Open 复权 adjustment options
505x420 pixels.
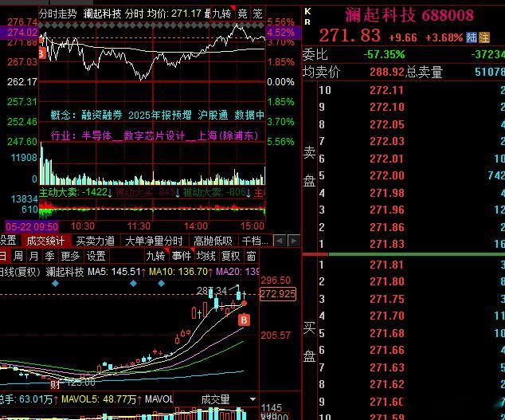point(231,256)
